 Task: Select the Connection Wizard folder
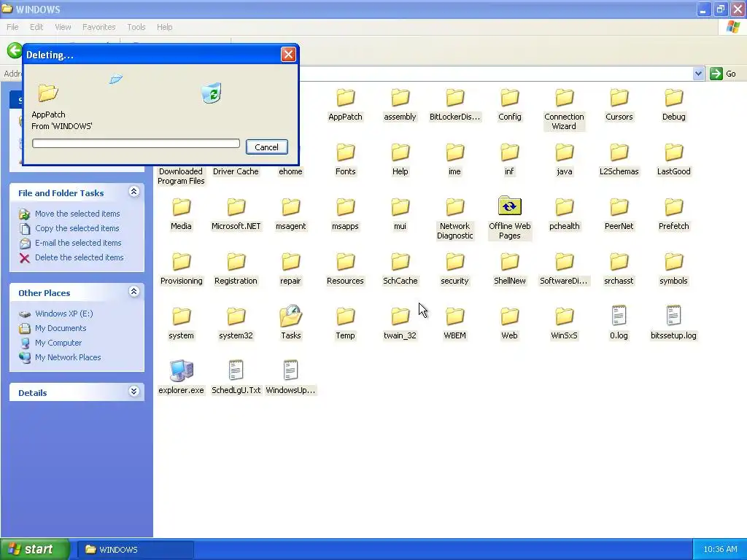tap(564, 110)
